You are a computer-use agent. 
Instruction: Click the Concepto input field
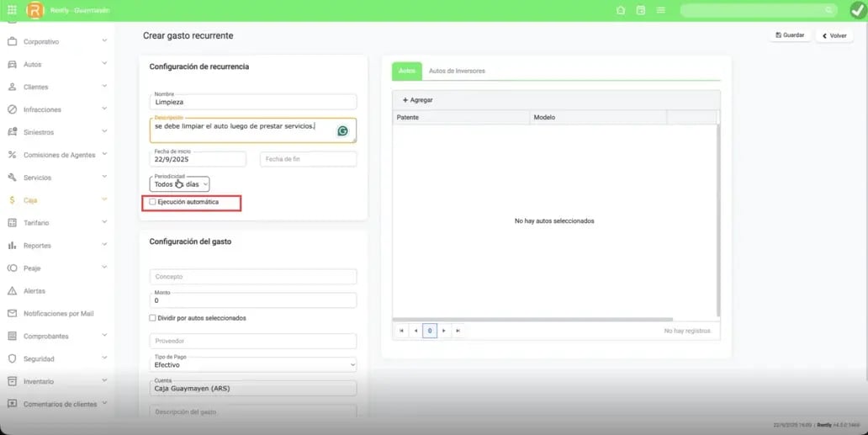click(252, 277)
